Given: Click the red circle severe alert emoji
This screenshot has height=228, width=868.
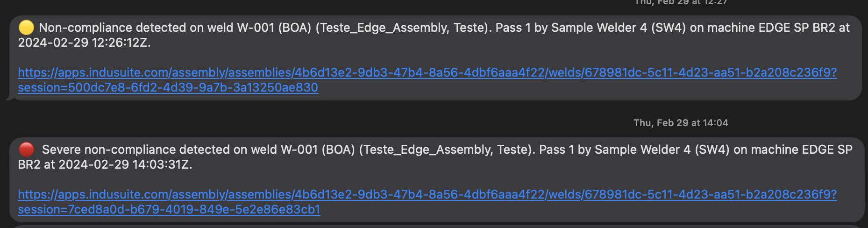Looking at the screenshot, I should click(x=26, y=150).
